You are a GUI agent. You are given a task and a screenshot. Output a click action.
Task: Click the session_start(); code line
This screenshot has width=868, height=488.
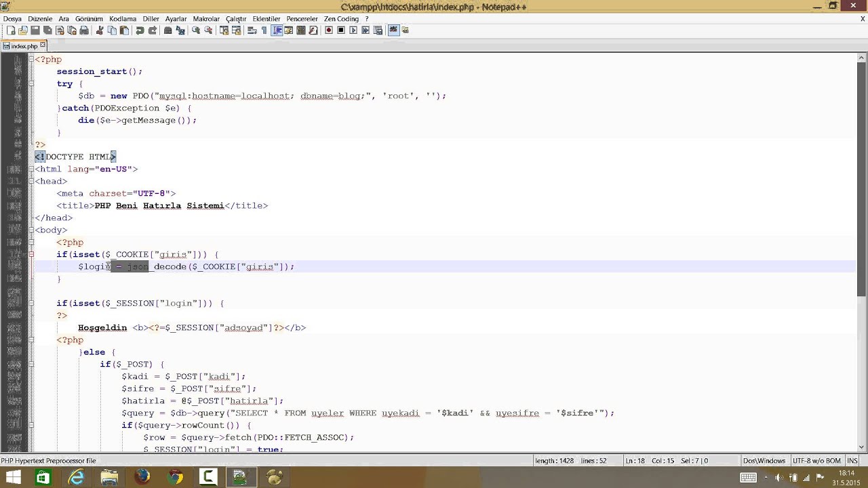[x=100, y=72]
